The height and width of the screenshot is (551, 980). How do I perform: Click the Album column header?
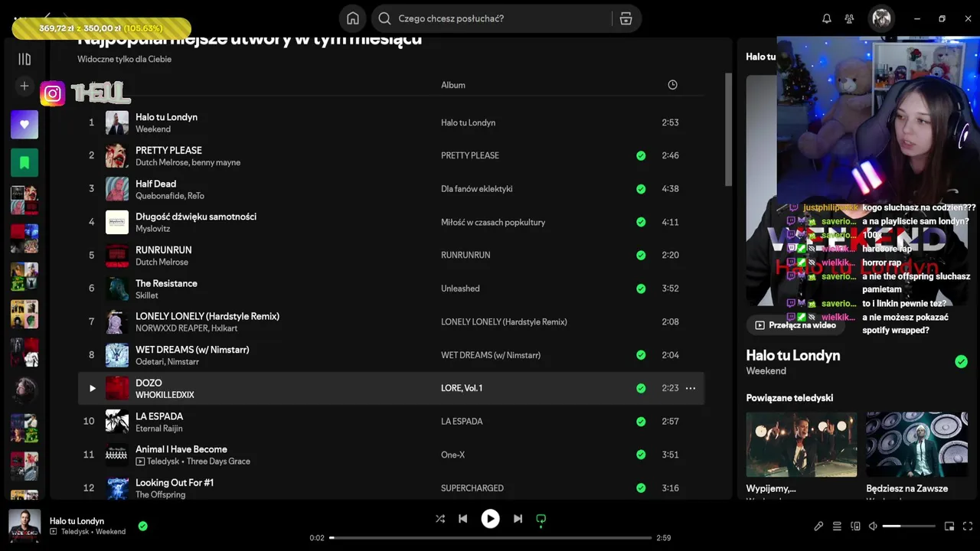[453, 85]
